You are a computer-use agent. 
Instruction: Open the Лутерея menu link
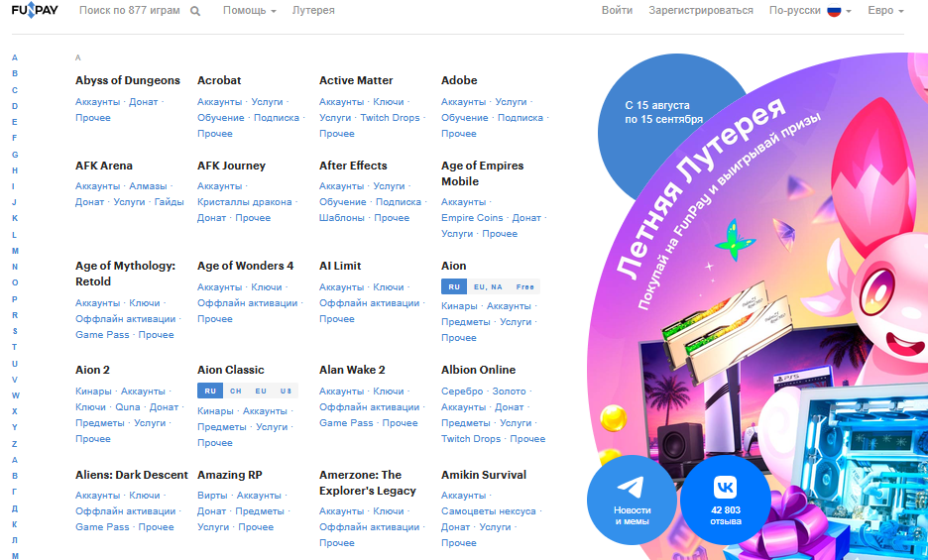313,11
